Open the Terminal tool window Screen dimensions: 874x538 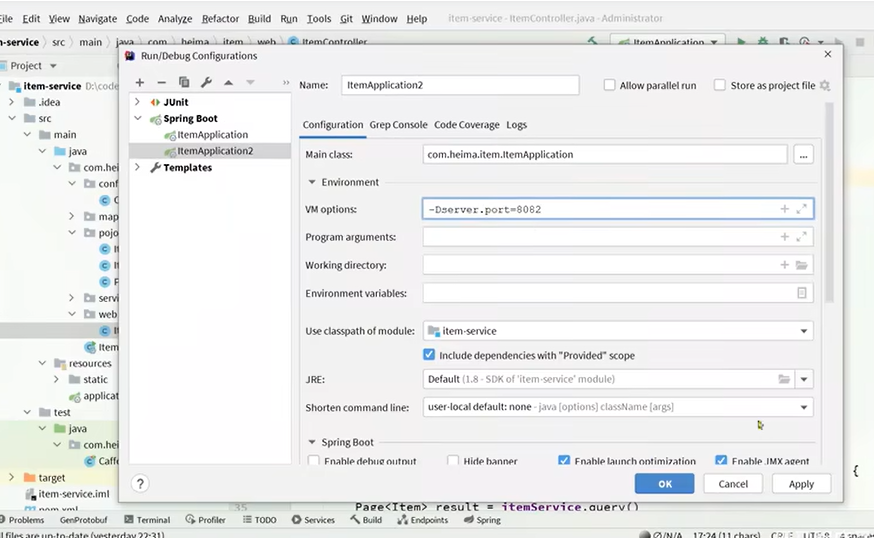click(x=147, y=520)
